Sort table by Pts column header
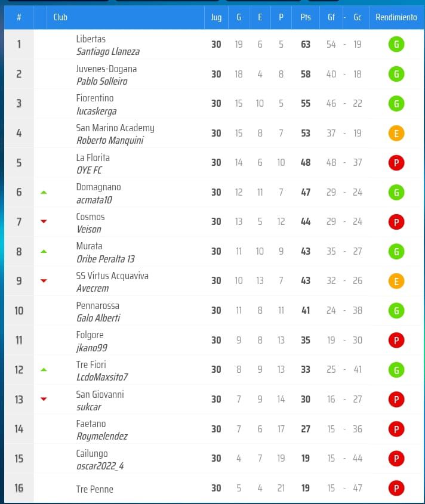The width and height of the screenshot is (425, 504). 305,17
